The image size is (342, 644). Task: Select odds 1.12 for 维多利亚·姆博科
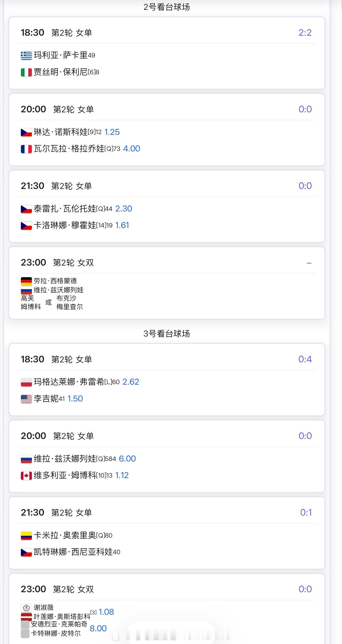[x=122, y=475]
